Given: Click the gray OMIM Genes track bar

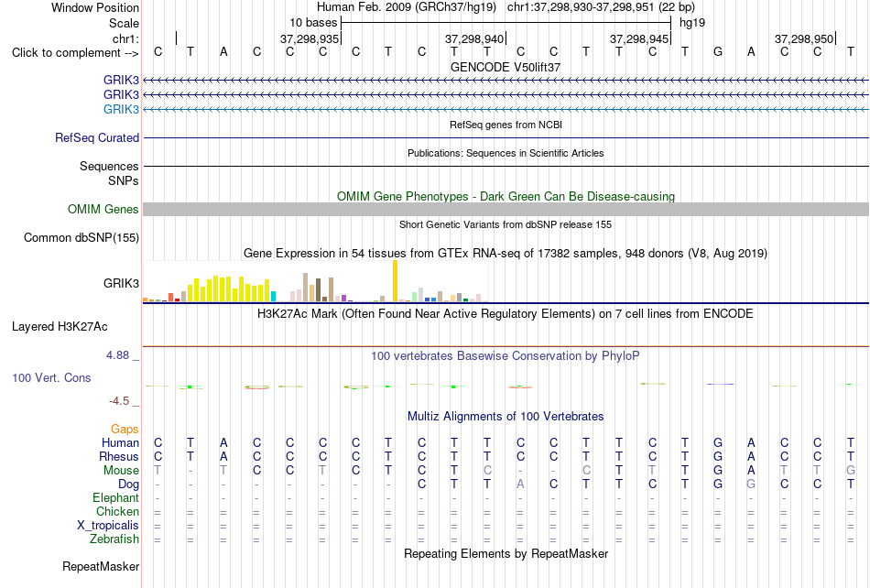Looking at the screenshot, I should (x=506, y=209).
